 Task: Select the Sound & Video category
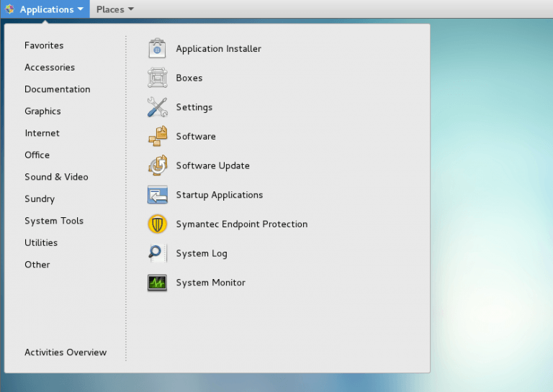(x=56, y=177)
